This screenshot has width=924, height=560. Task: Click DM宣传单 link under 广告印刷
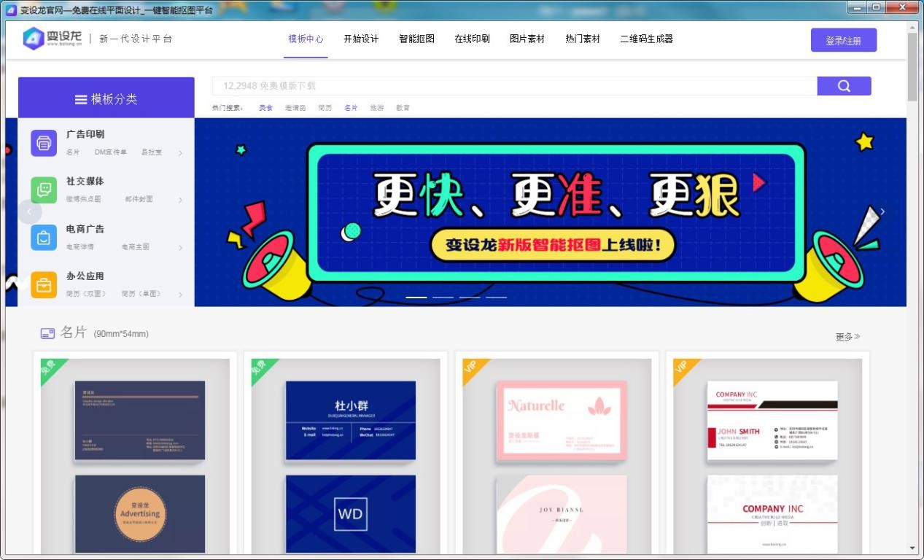point(111,152)
